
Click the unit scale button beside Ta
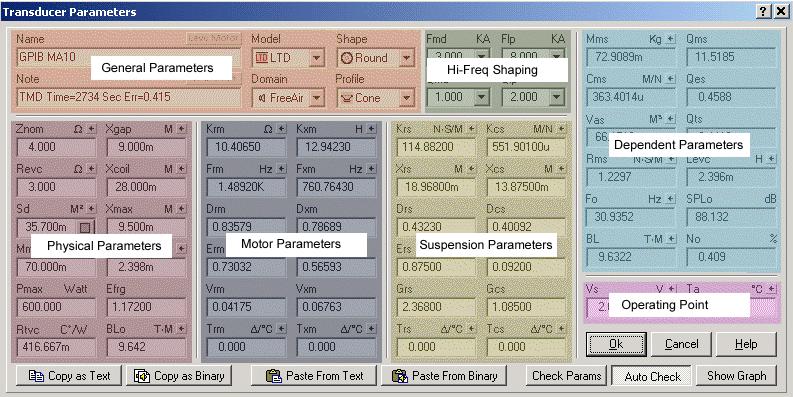click(771, 289)
